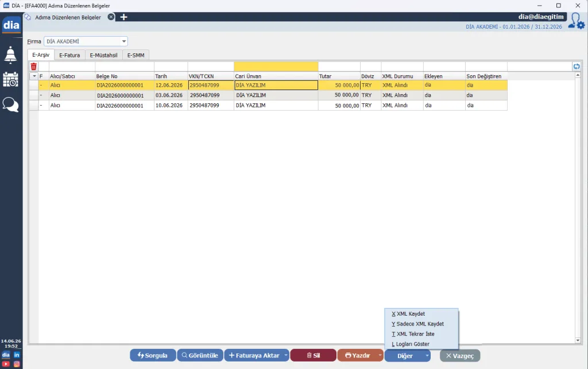Open user settings profile icon
Image resolution: width=588 pixels, height=369 pixels.
(576, 21)
